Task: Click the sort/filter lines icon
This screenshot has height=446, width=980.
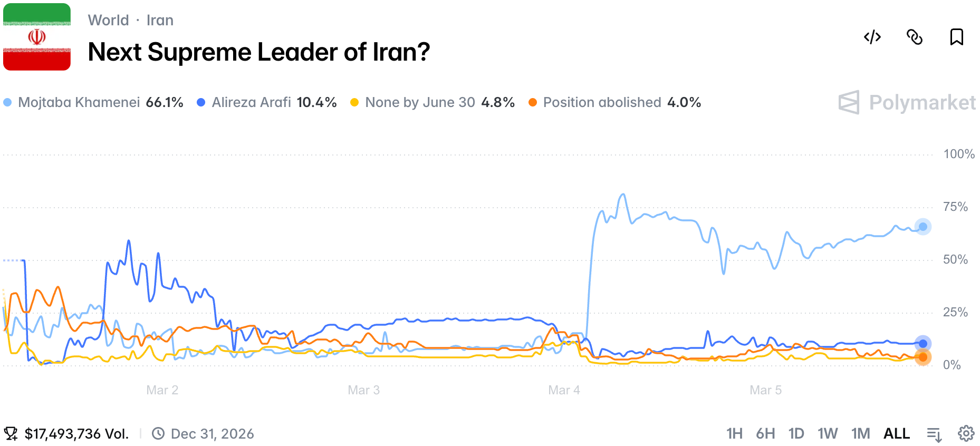Action: click(x=934, y=434)
